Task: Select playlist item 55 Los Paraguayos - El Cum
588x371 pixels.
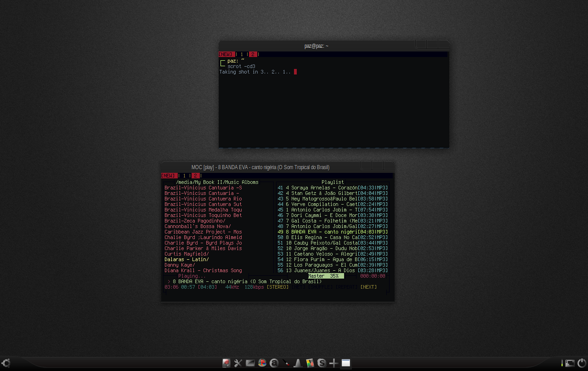Action: coord(333,265)
